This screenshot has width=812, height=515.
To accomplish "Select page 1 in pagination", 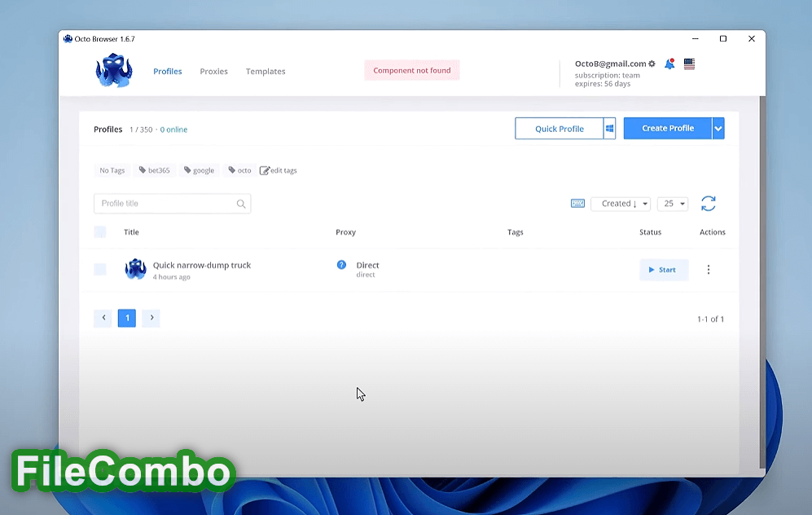I will click(x=127, y=318).
